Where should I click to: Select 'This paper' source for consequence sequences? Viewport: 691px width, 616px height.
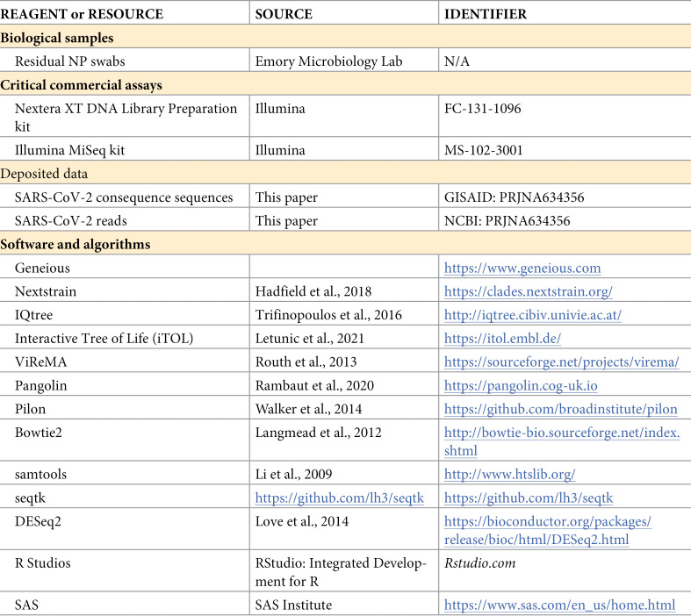point(286,197)
